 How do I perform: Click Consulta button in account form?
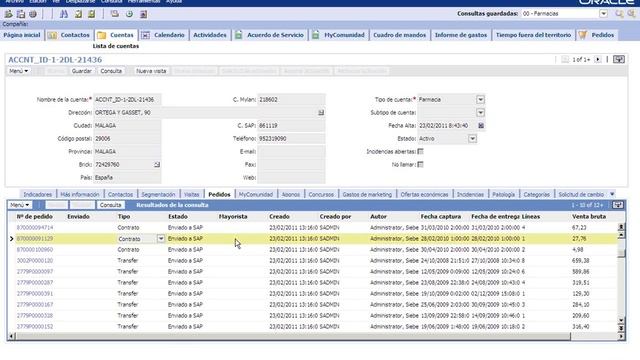click(x=111, y=71)
